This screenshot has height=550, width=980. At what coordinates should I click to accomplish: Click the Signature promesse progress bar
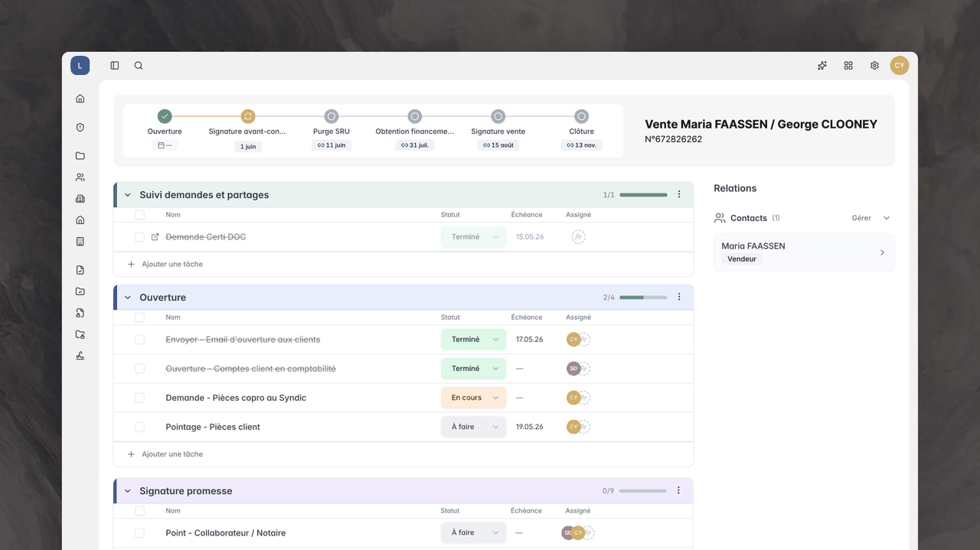643,490
